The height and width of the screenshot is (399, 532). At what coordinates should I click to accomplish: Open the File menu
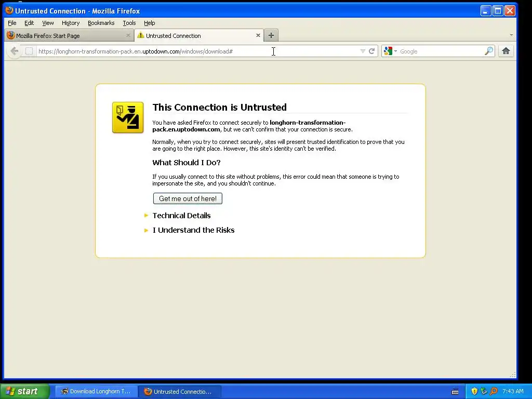click(12, 23)
